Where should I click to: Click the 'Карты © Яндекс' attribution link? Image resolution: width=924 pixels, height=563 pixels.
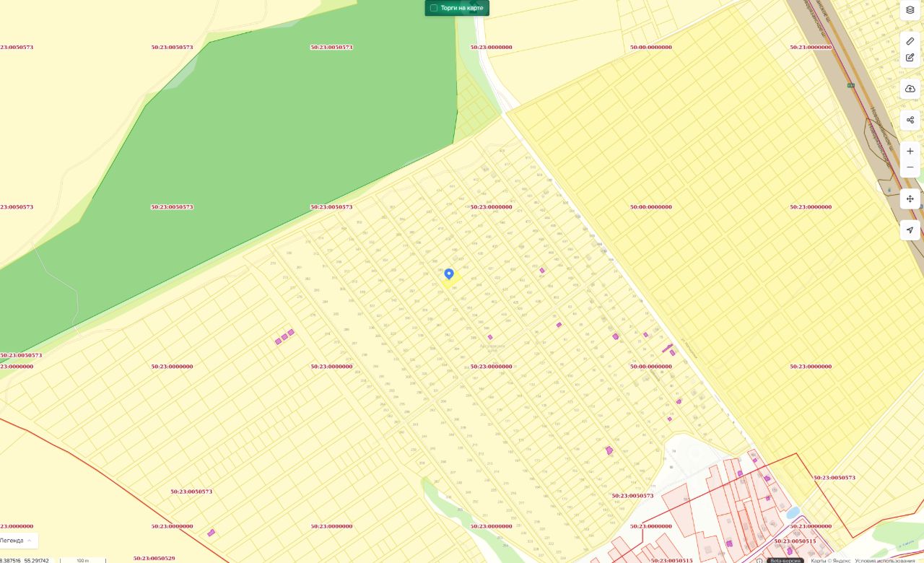click(829, 560)
